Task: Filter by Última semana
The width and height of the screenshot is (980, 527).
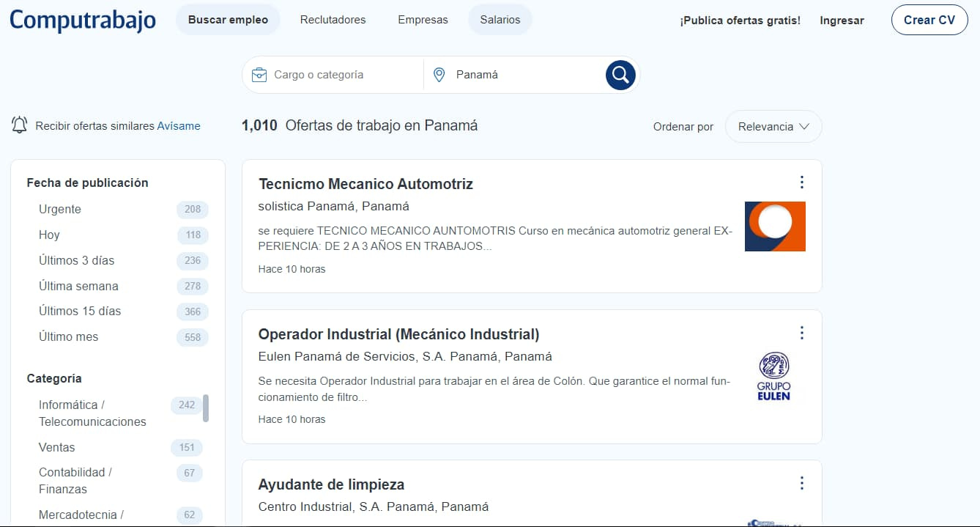Action: pyautogui.click(x=78, y=286)
